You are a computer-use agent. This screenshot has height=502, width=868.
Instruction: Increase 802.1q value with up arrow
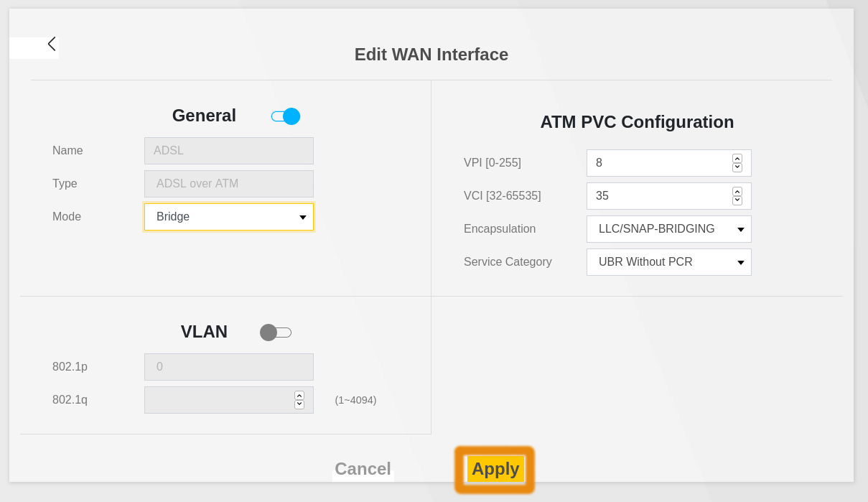click(x=299, y=396)
